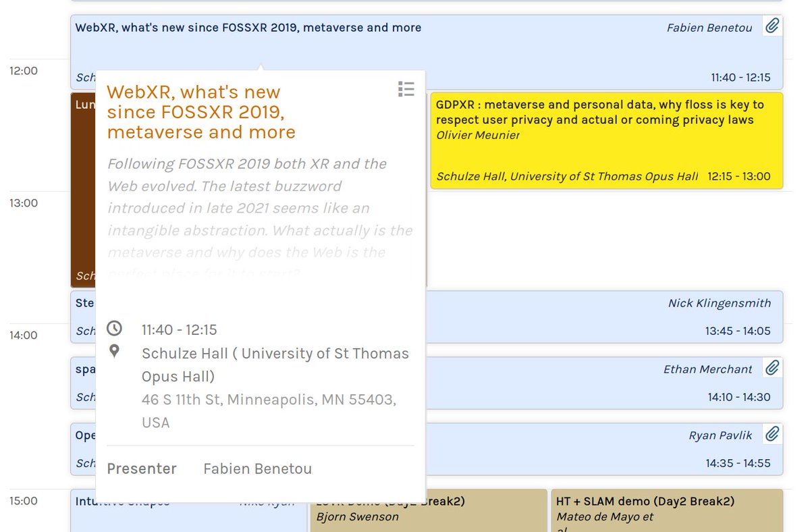Click the 11:40 - 12:15 time in popup

[179, 329]
